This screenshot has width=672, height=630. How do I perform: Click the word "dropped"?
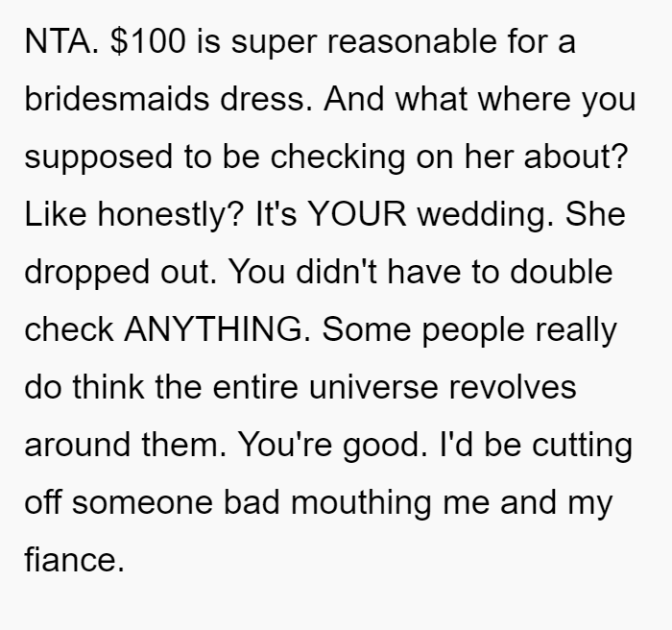click(x=86, y=273)
